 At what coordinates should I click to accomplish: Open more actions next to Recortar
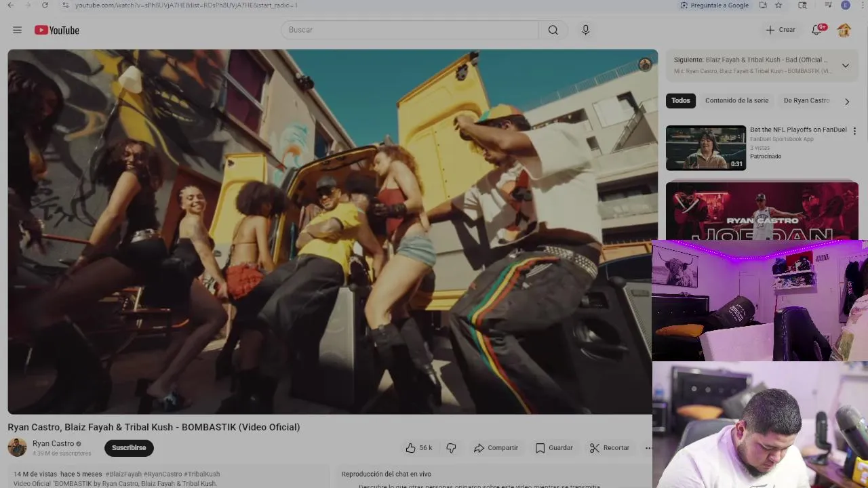[x=648, y=447]
